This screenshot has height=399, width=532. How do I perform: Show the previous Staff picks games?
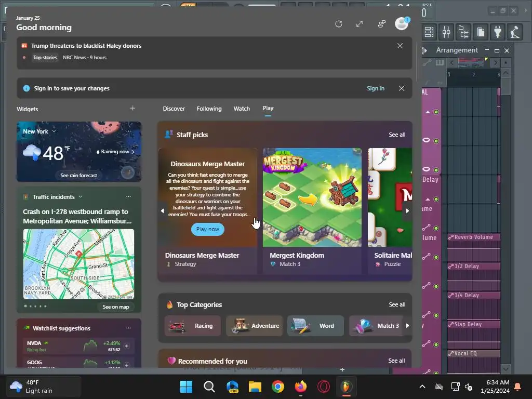pyautogui.click(x=163, y=211)
